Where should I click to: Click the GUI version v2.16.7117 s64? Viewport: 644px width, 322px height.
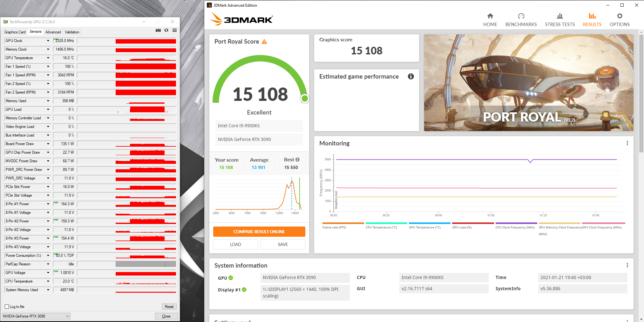pos(444,289)
